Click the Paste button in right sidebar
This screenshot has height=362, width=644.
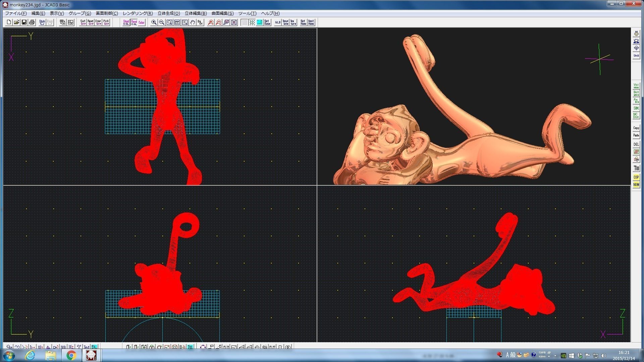point(636,135)
